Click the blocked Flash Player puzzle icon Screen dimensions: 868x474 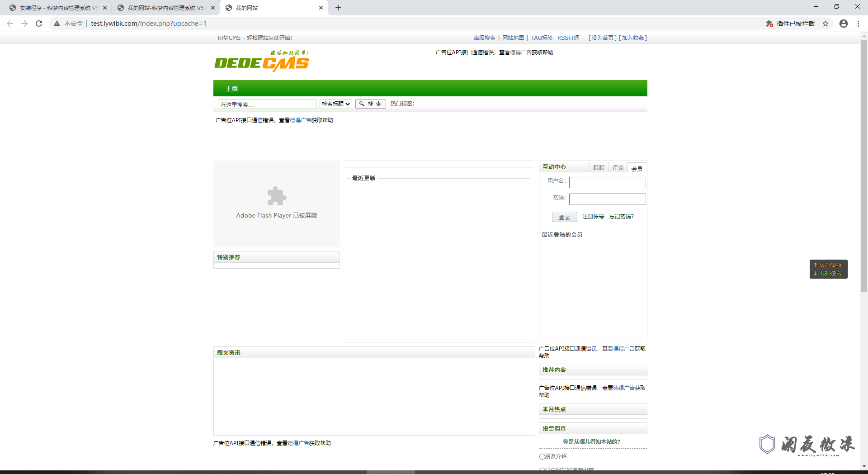click(x=276, y=196)
